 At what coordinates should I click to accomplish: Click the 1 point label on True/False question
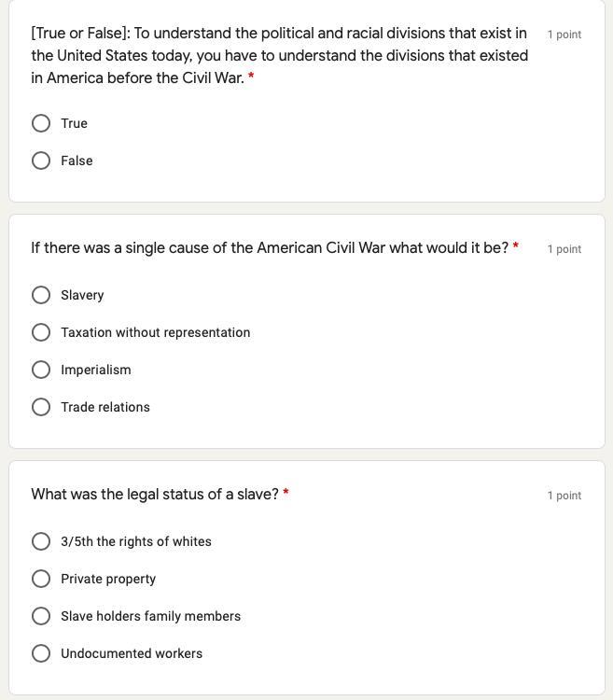tap(564, 35)
